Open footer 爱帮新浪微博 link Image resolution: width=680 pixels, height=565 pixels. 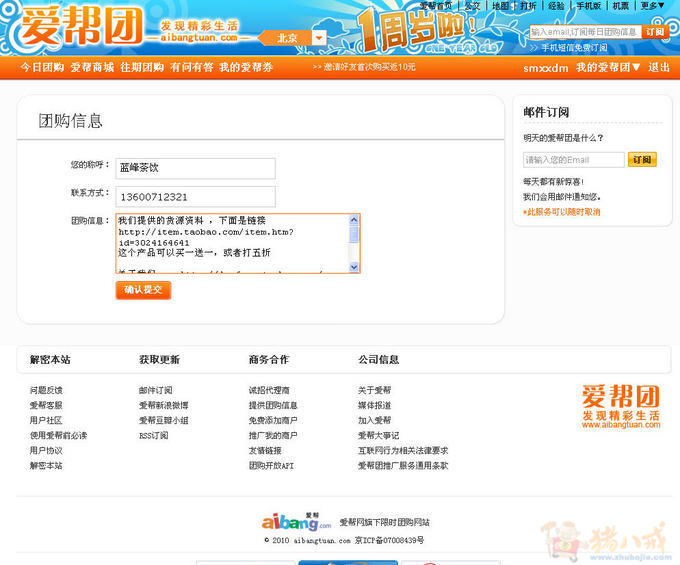click(x=163, y=405)
